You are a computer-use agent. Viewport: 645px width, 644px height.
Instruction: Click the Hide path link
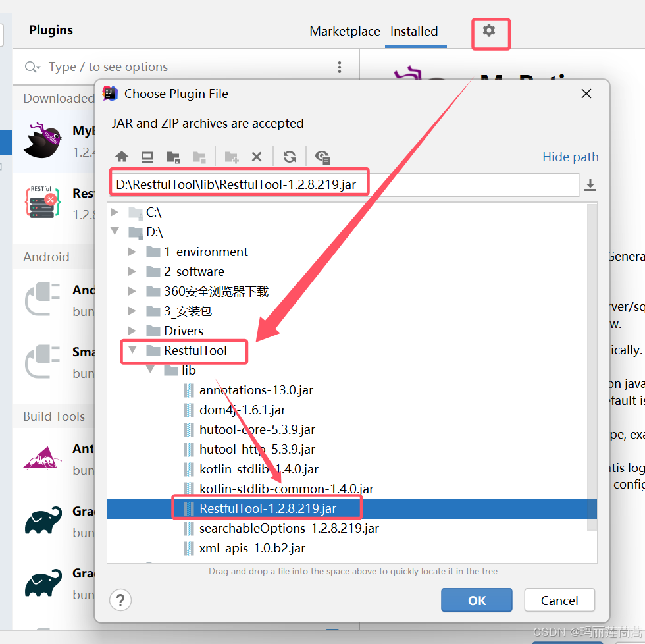pos(570,157)
